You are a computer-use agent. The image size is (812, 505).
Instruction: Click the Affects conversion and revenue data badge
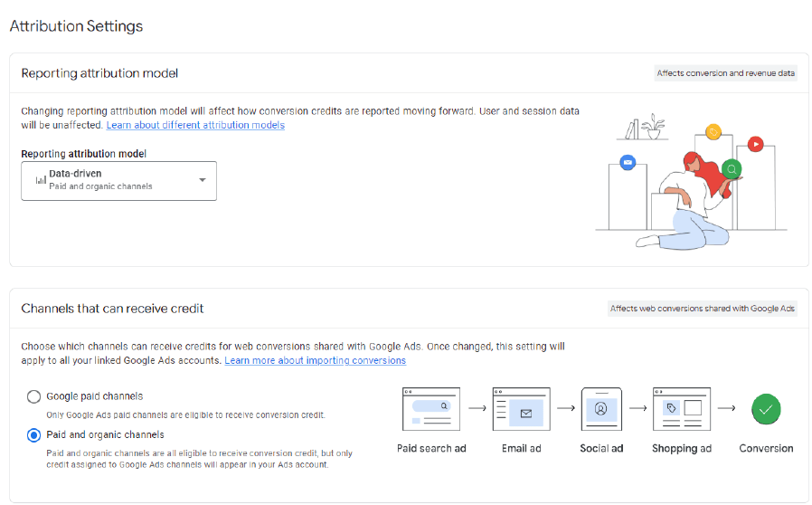(x=725, y=73)
